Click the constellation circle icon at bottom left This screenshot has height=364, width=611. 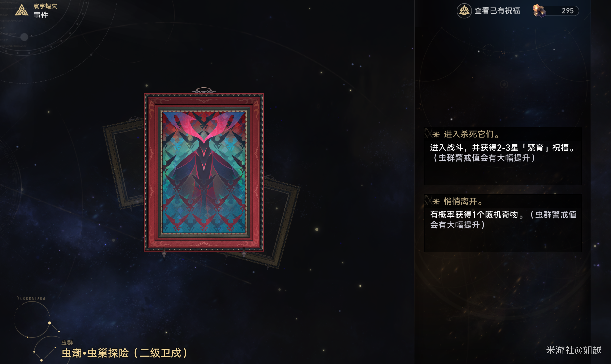click(32, 320)
